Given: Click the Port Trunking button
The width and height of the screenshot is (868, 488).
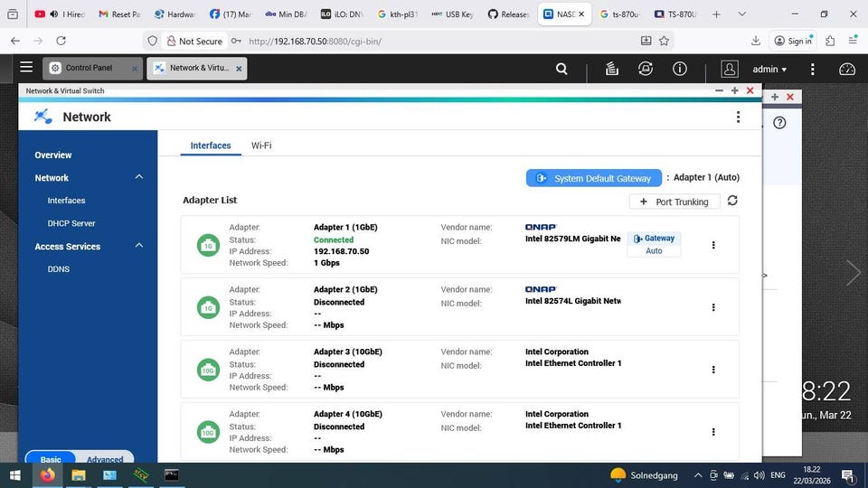Looking at the screenshot, I should tap(675, 202).
